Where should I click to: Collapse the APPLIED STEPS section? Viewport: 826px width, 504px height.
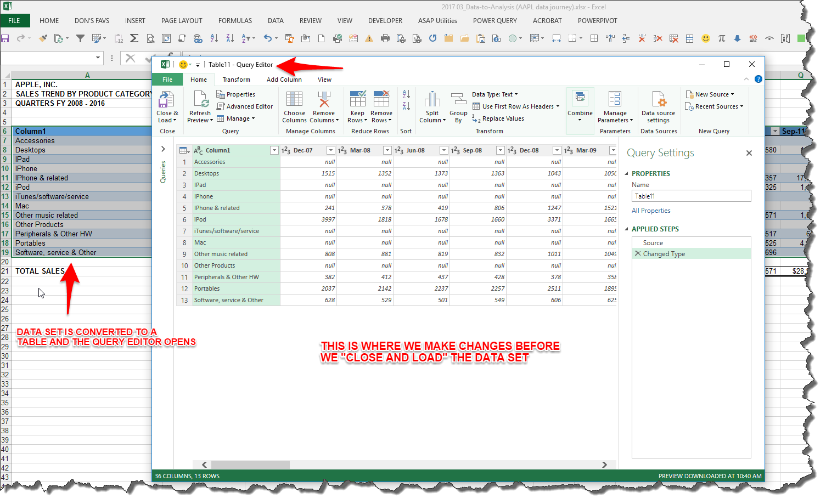coord(627,229)
